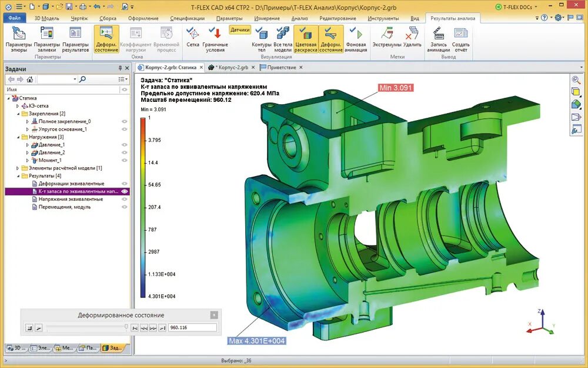Select Деформации эквивалентные result
This screenshot has height=368, width=588.
71,184
